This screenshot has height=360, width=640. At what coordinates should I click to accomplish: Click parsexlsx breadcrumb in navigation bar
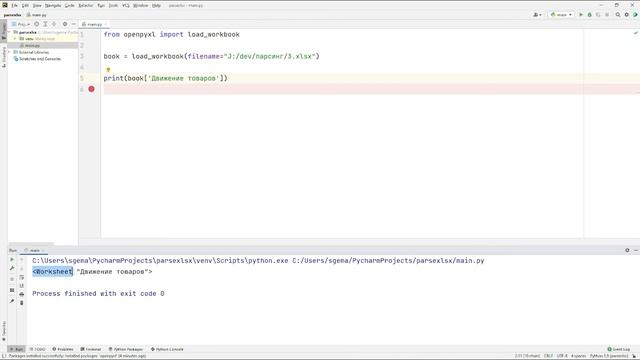(12, 15)
